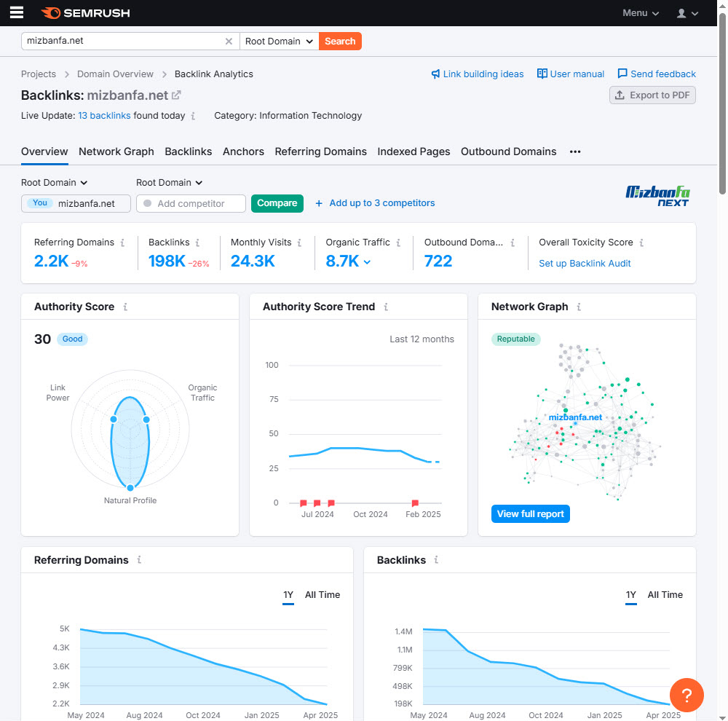
Task: Go to Domain Overview breadcrumb
Action: click(115, 74)
